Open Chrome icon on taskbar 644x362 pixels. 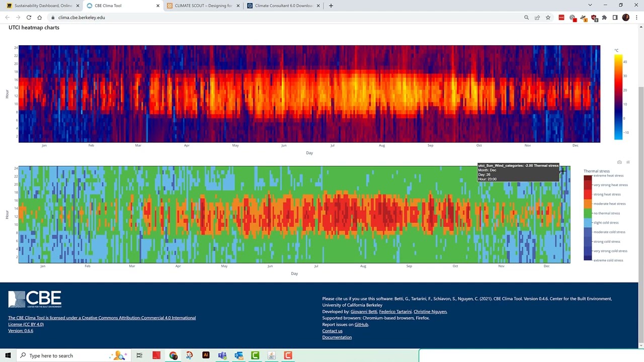(173, 355)
